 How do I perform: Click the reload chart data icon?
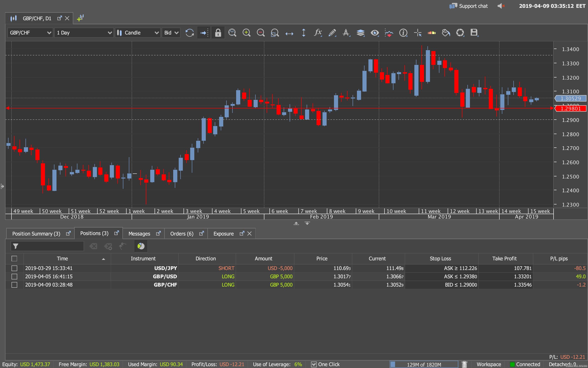tap(189, 33)
